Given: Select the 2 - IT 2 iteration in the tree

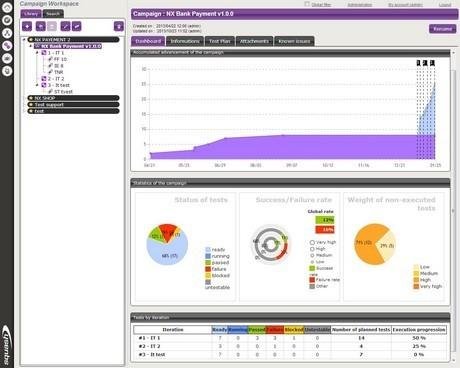Looking at the screenshot, I should pos(56,79).
